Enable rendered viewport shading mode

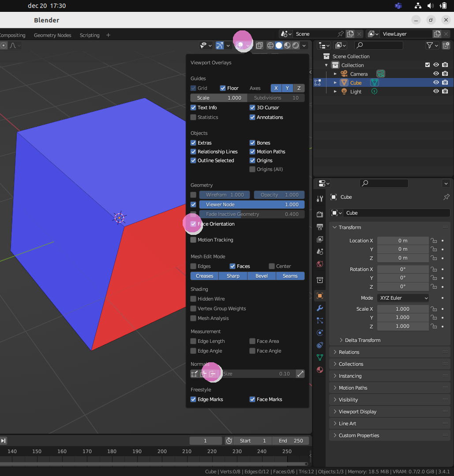[296, 45]
